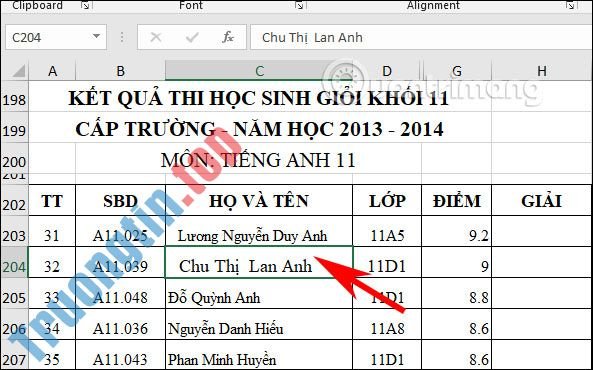The width and height of the screenshot is (593, 370).
Task: Select column C header
Action: [x=259, y=71]
